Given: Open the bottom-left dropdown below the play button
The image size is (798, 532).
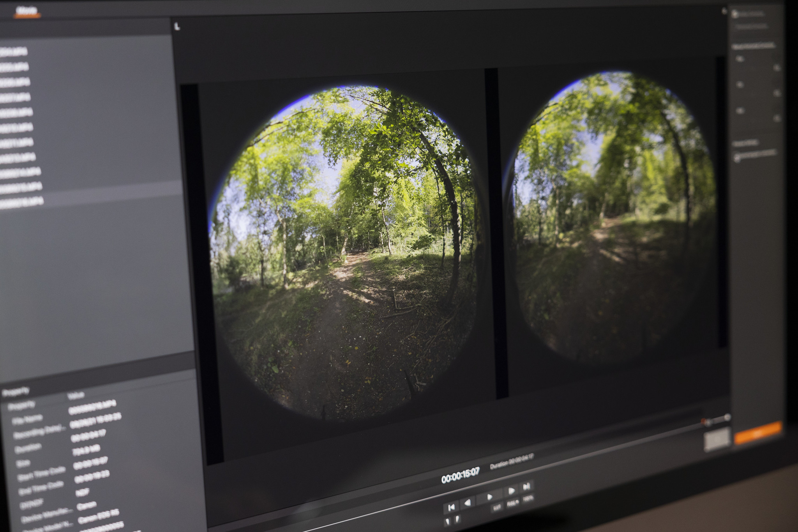Looking at the screenshot, I should 496,508.
